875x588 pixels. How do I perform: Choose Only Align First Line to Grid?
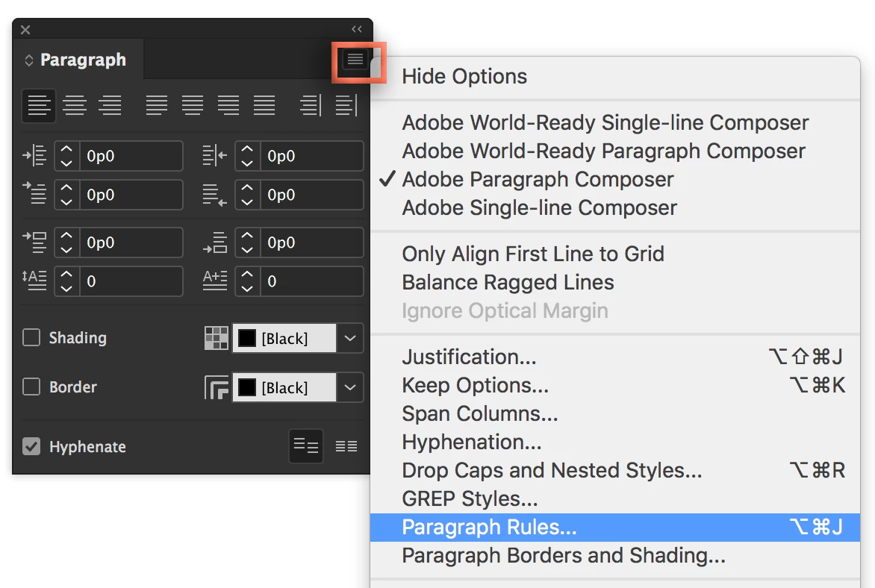(x=615, y=254)
